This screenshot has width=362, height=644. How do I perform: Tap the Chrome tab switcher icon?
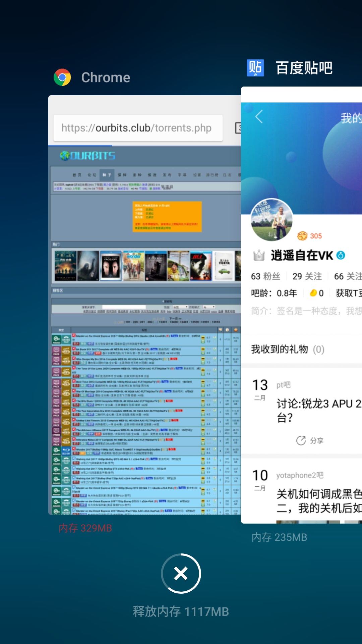(x=238, y=128)
